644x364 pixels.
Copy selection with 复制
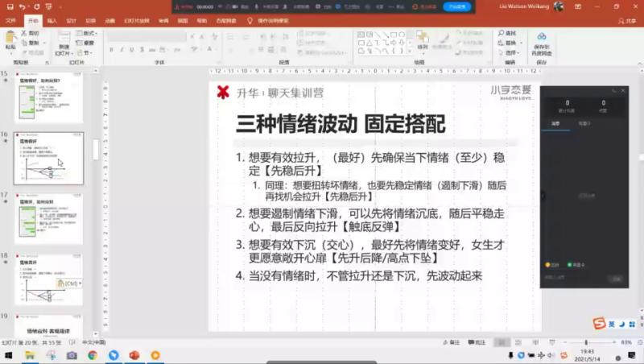coord(31,43)
